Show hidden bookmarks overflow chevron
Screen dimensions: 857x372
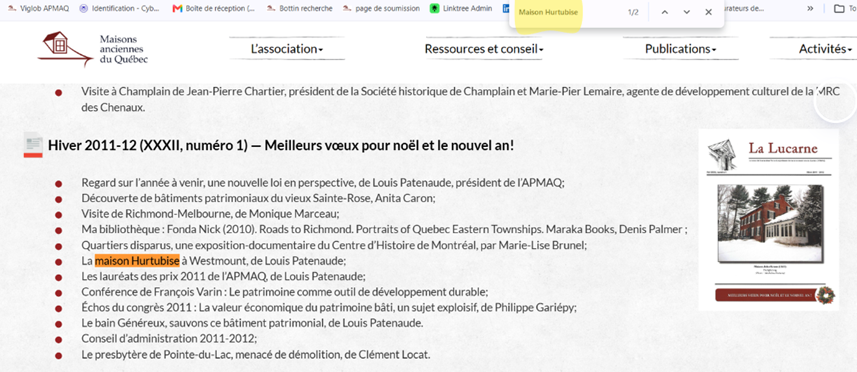click(x=809, y=8)
